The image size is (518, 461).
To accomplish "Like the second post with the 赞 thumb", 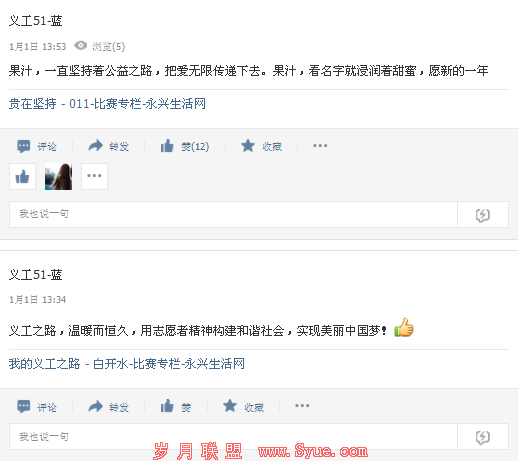I will point(167,406).
